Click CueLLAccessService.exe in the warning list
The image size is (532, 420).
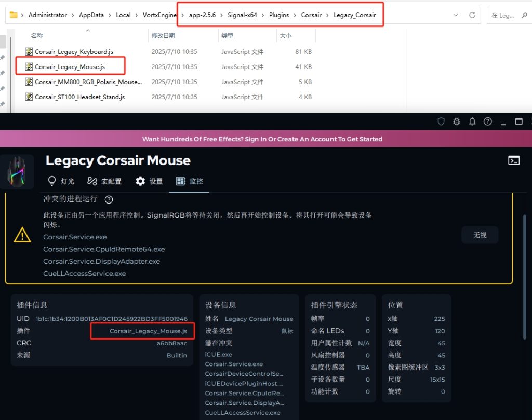tap(85, 273)
